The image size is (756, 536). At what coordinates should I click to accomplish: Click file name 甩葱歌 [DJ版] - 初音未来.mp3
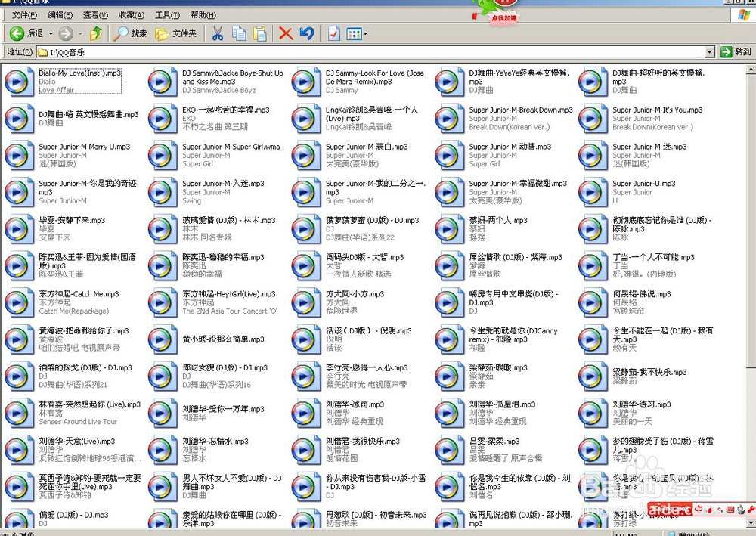coord(376,515)
